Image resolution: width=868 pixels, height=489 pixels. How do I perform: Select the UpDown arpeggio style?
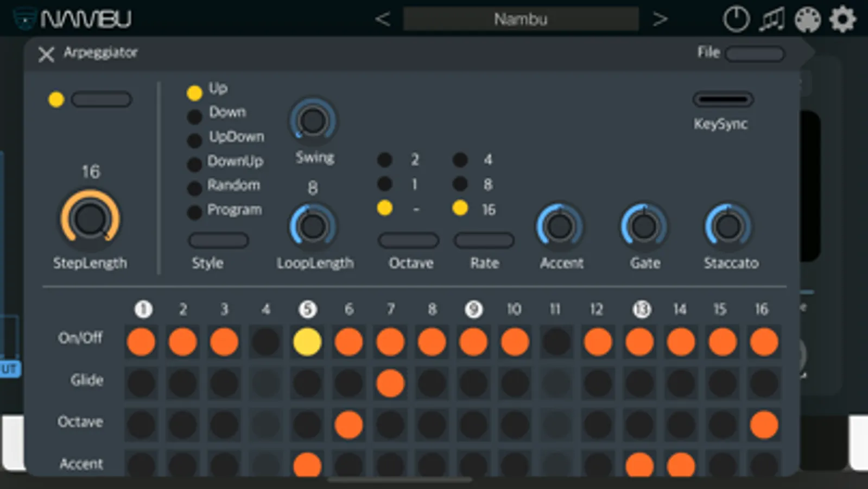194,140
